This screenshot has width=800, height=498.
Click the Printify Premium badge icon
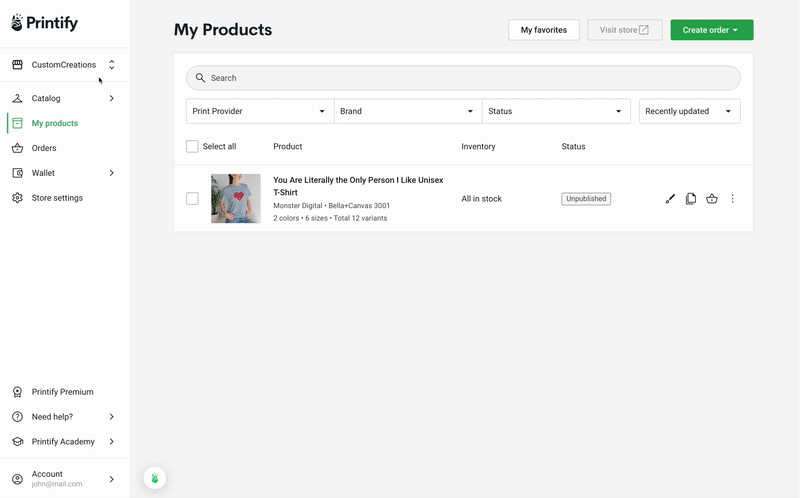(17, 392)
